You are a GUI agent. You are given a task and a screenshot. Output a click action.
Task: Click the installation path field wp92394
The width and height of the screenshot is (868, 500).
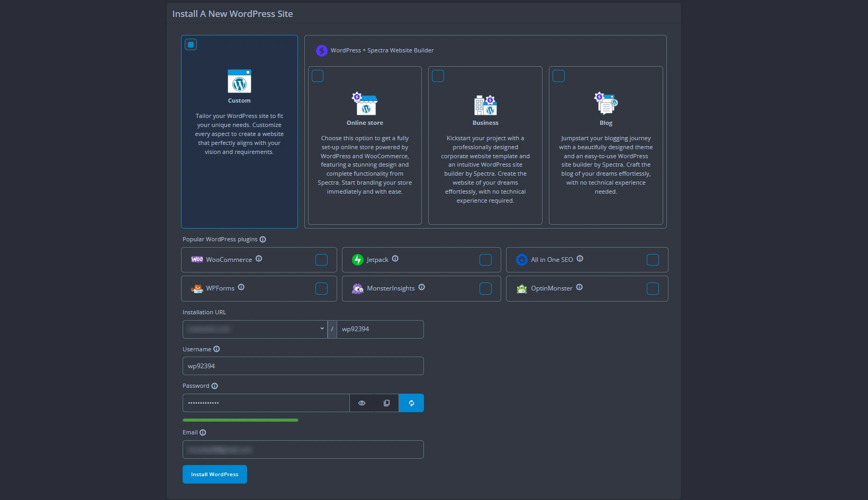[x=380, y=329]
